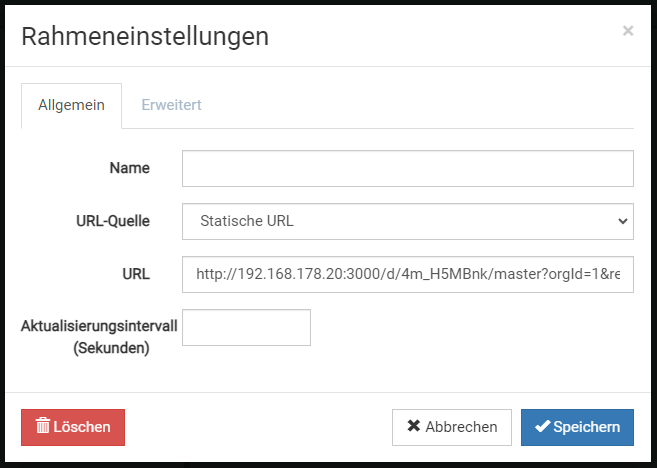This screenshot has height=468, width=657.
Task: Open the URL-Quelle dropdown arrow
Action: coord(622,221)
